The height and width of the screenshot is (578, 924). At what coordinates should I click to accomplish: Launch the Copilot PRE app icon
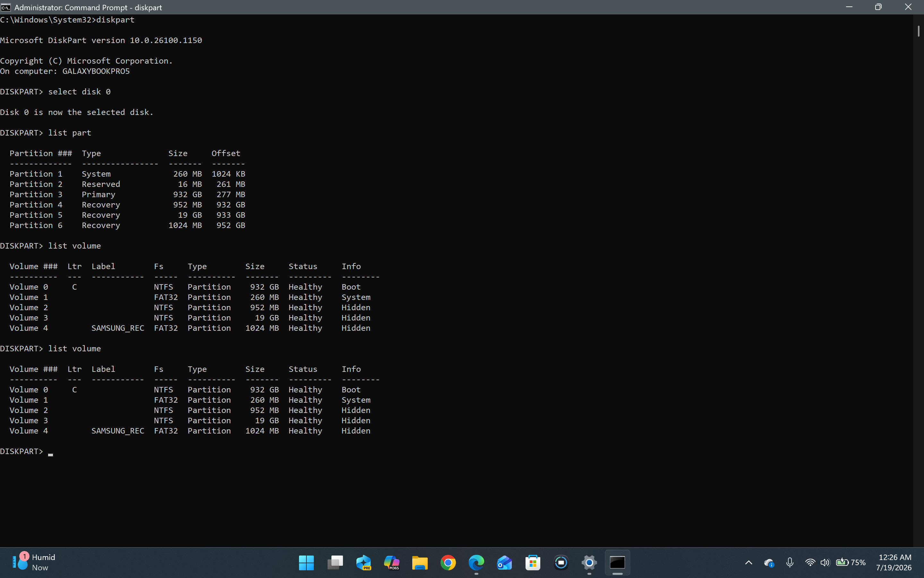click(x=363, y=562)
